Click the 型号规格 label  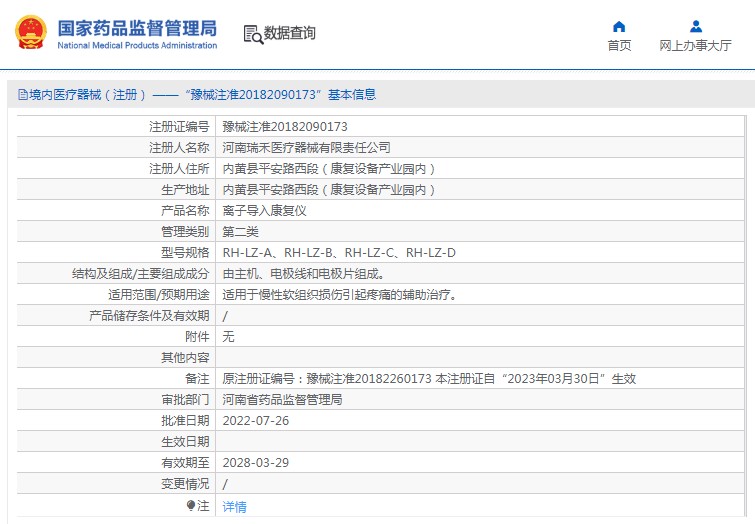pyautogui.click(x=185, y=252)
